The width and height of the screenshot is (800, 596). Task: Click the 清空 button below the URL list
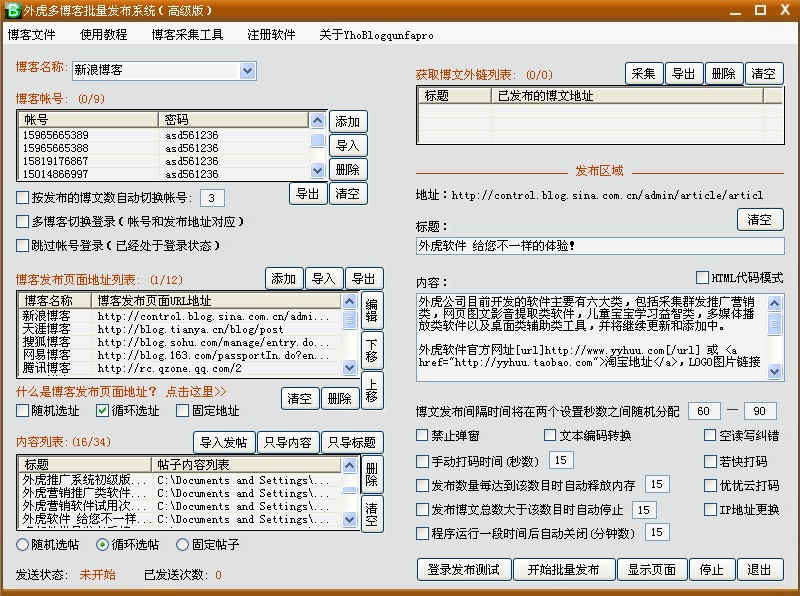pos(300,398)
